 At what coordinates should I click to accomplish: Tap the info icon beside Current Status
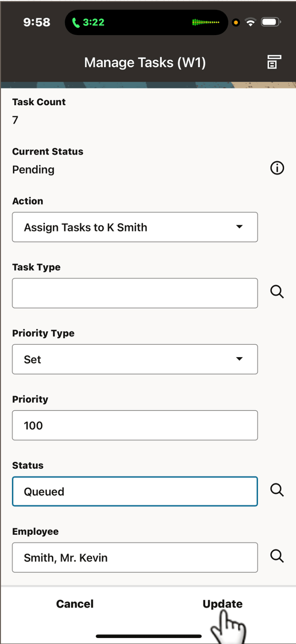click(277, 168)
